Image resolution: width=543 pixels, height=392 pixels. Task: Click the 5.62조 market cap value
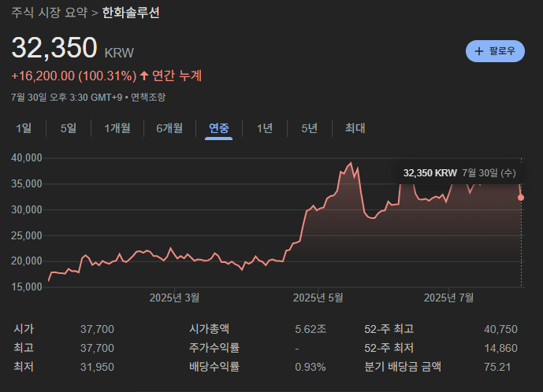point(311,329)
